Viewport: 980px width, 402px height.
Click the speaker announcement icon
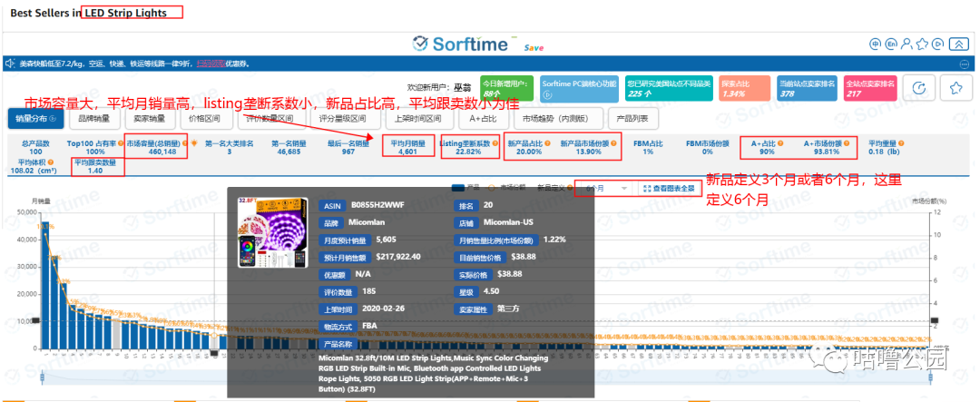coord(10,64)
